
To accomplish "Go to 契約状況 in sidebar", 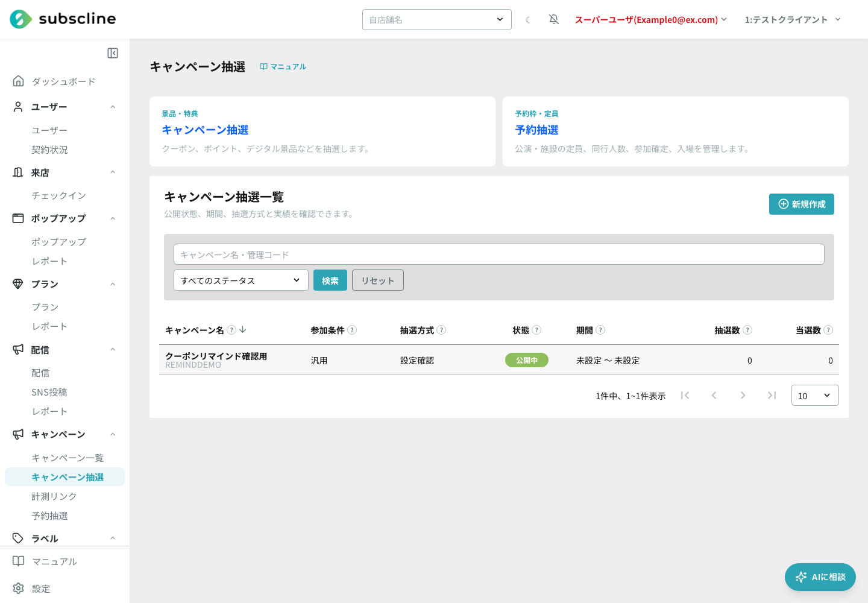I will pyautogui.click(x=49, y=150).
